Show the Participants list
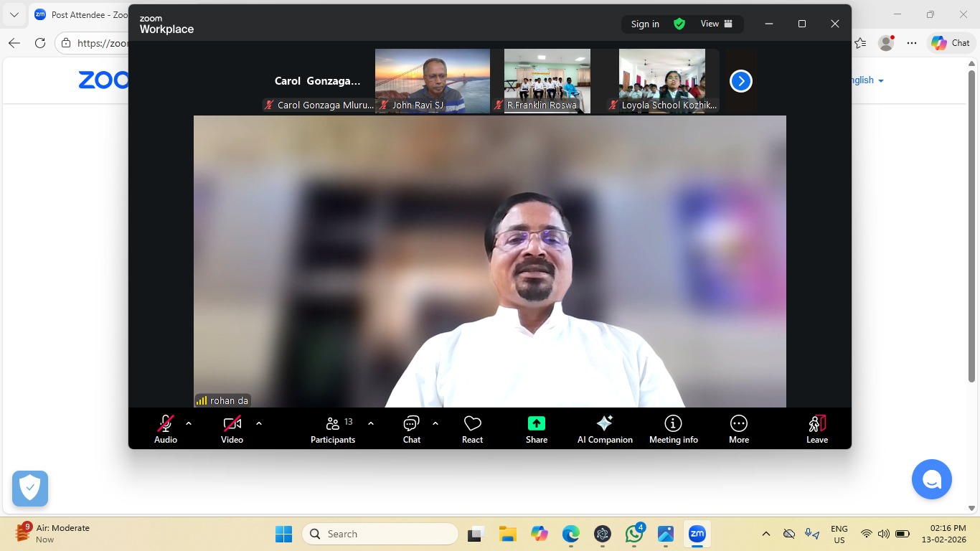 [x=332, y=429]
